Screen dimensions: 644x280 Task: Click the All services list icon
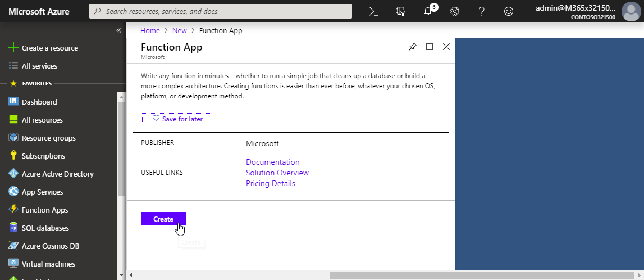point(13,66)
